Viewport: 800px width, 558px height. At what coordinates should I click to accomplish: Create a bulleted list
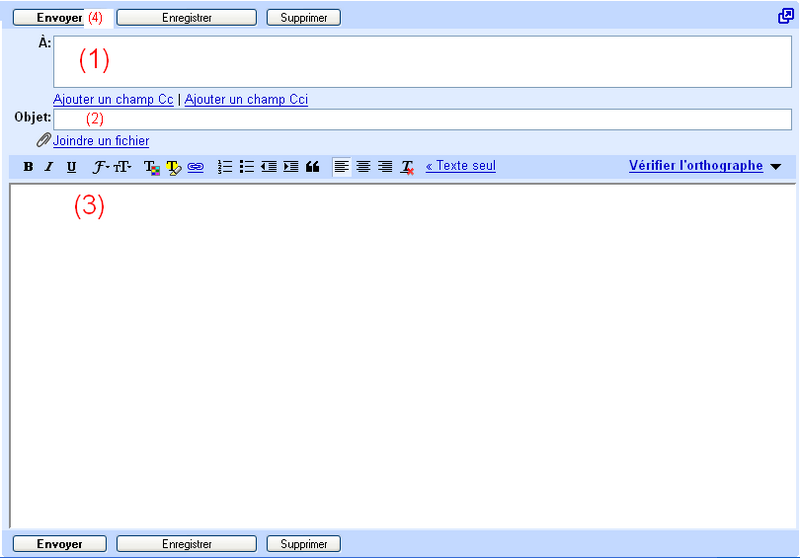247,166
